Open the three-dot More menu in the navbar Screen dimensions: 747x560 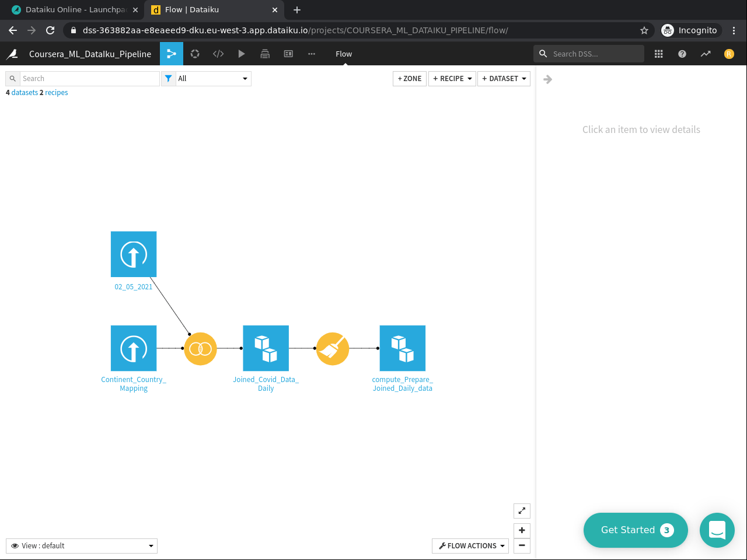[x=312, y=54]
